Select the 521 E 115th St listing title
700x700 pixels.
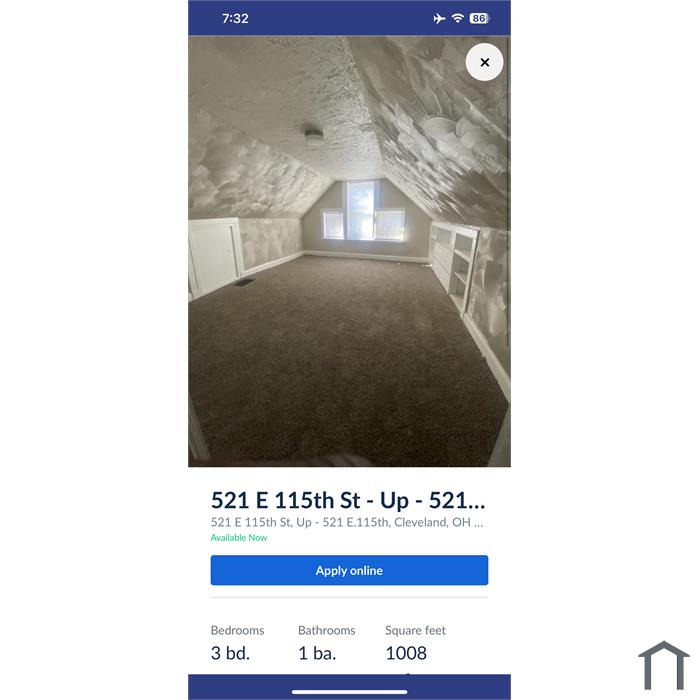point(348,500)
